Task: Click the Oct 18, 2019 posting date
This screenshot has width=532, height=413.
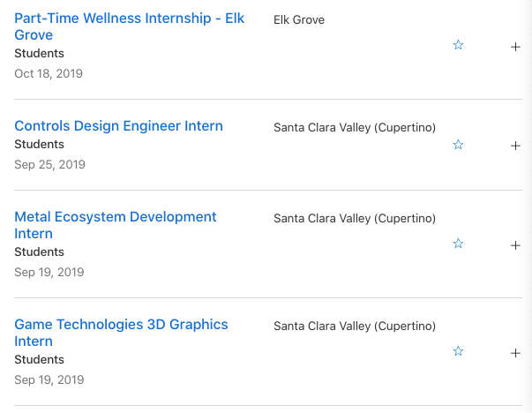Action: 49,73
